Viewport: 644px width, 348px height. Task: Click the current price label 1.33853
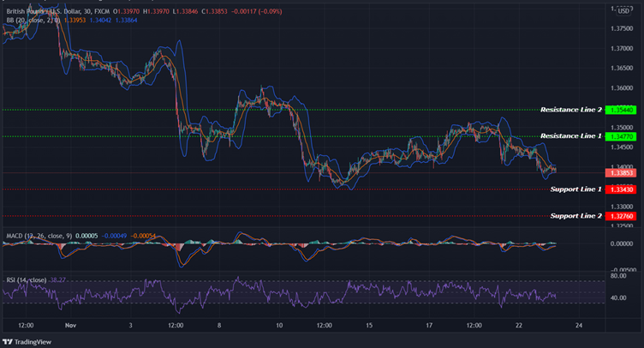(x=621, y=173)
